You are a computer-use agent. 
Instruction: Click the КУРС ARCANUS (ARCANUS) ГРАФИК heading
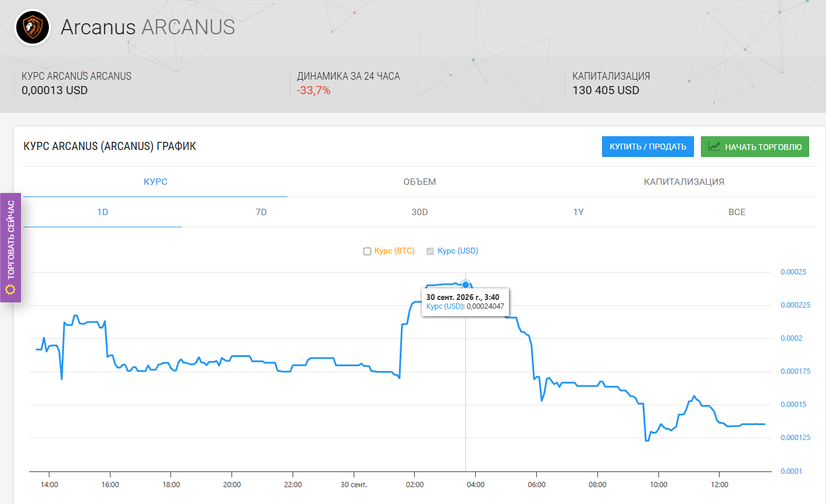110,146
